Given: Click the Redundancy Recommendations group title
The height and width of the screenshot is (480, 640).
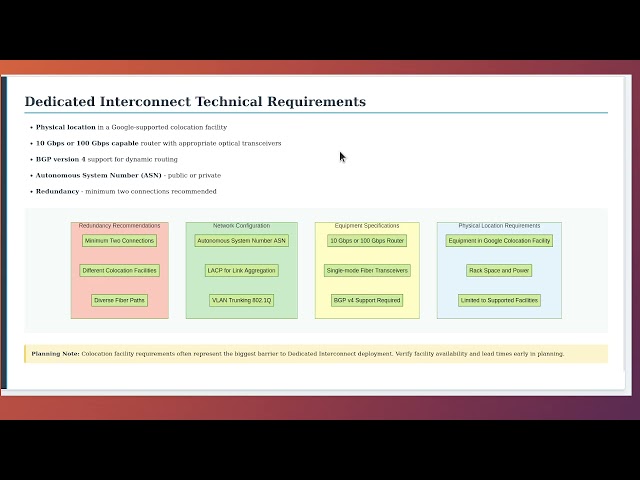Looking at the screenshot, I should [120, 226].
